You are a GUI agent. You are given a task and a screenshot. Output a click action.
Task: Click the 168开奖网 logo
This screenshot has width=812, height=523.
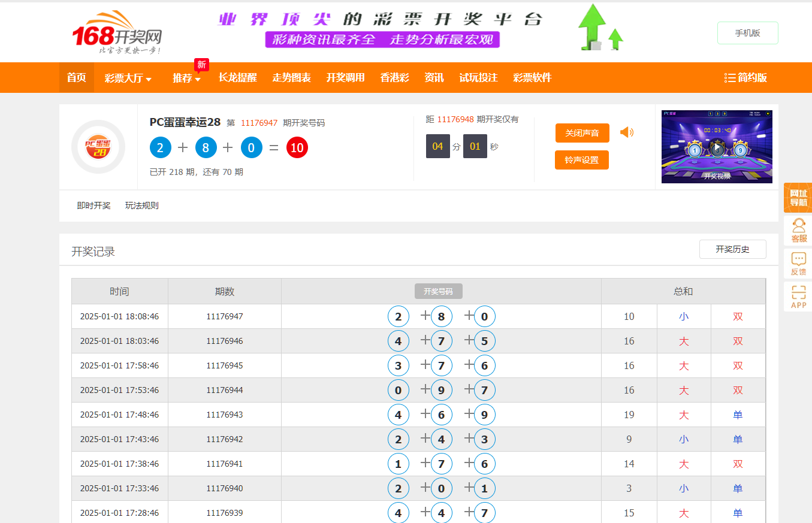pyautogui.click(x=117, y=33)
